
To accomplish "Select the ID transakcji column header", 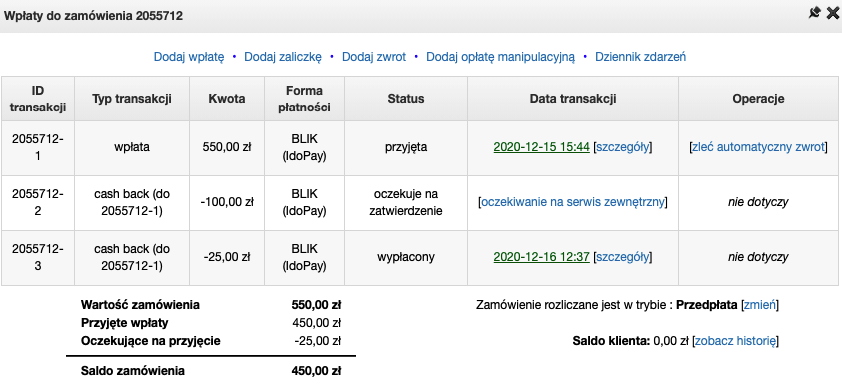I will [x=38, y=99].
